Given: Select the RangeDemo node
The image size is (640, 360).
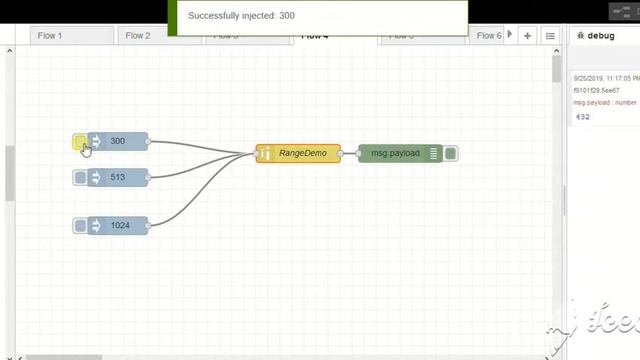Looking at the screenshot, I should [298, 153].
